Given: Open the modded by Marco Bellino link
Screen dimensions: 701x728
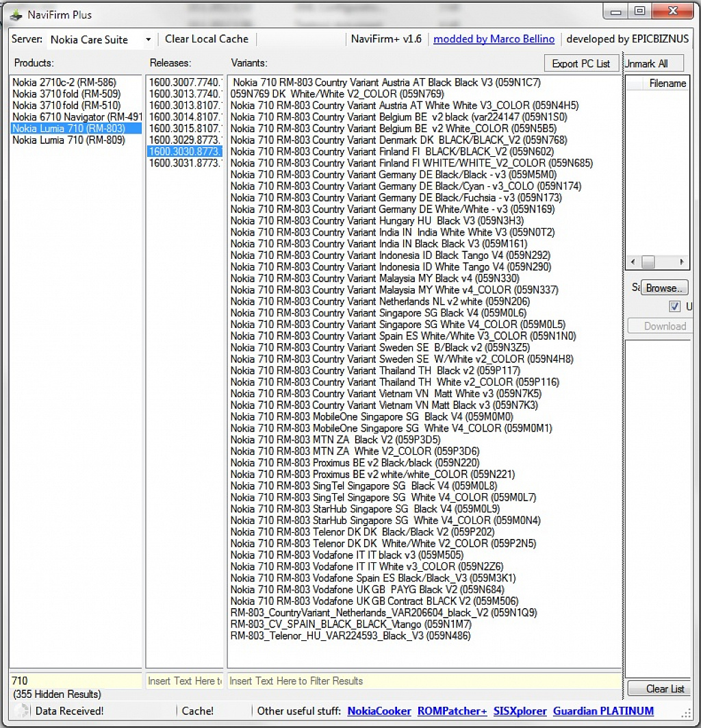Looking at the screenshot, I should [494, 39].
